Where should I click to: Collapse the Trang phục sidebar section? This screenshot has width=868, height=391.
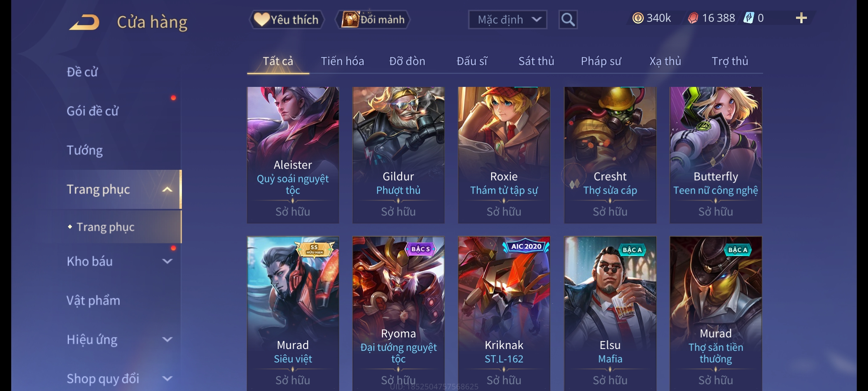click(x=167, y=189)
